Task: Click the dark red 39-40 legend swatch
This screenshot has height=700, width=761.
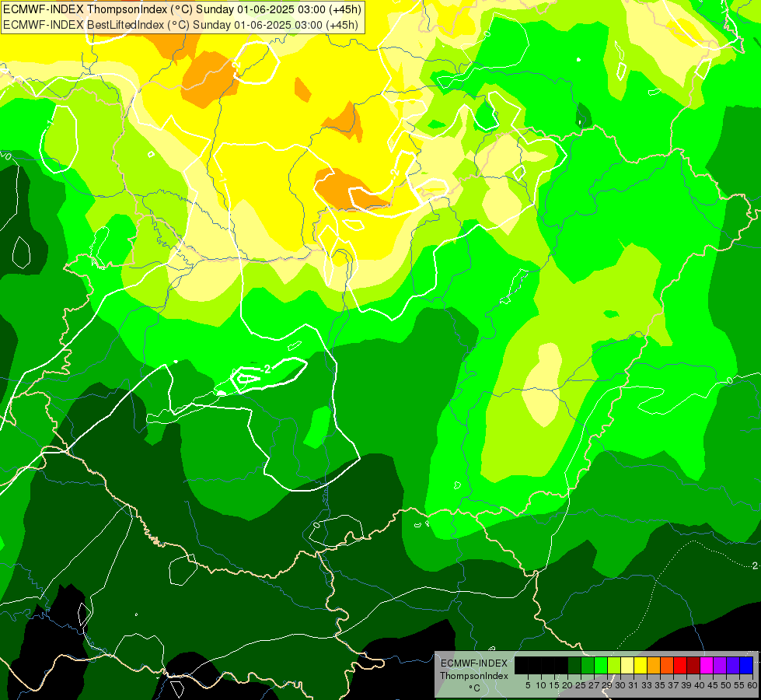Action: [693, 665]
